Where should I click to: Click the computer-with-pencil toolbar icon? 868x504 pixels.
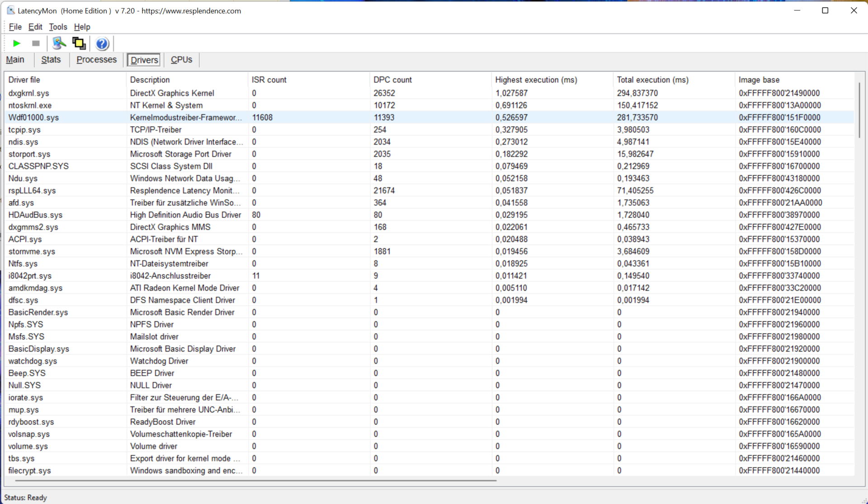pyautogui.click(x=59, y=43)
